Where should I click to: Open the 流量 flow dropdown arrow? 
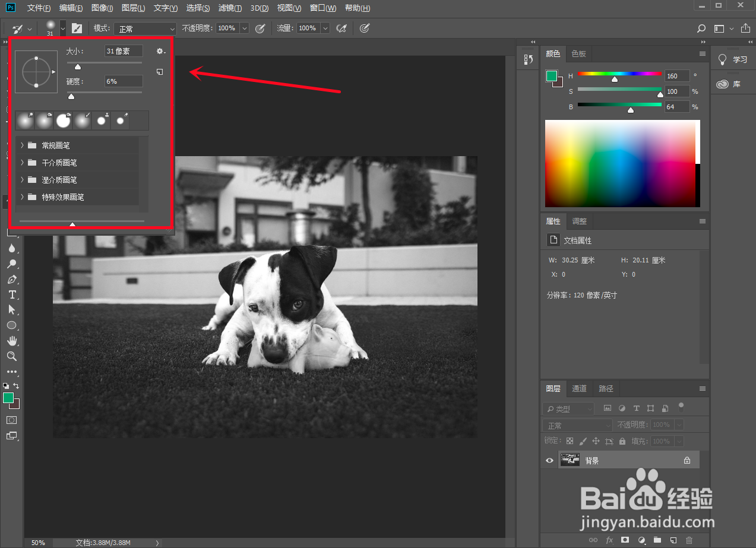tap(325, 28)
